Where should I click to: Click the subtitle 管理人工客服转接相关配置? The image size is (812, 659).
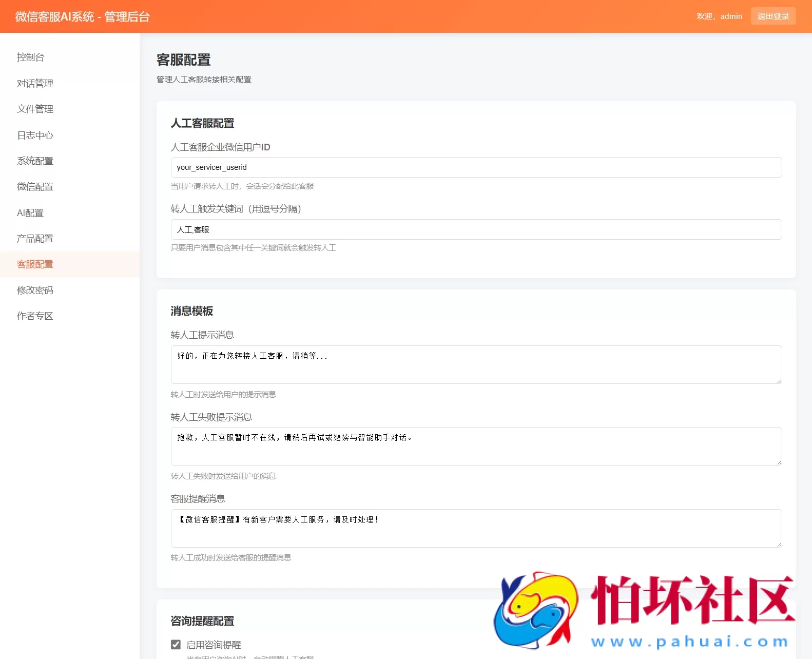pyautogui.click(x=204, y=80)
